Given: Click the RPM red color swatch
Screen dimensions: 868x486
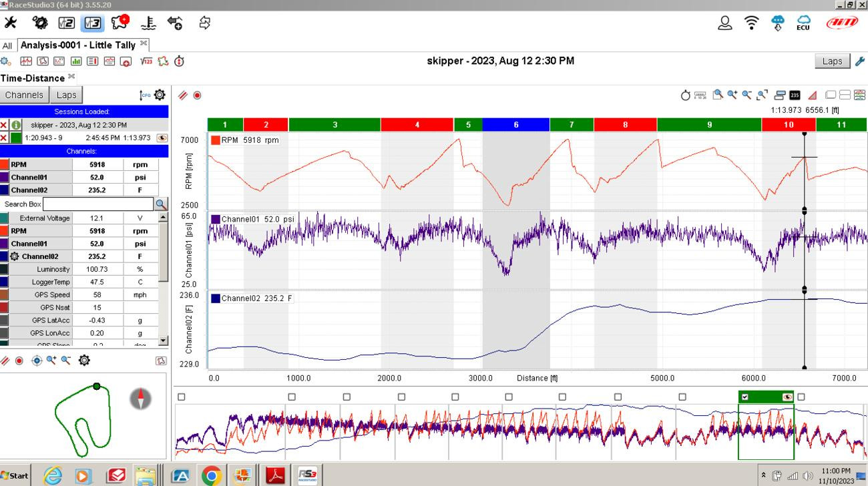Looking at the screenshot, I should (5, 164).
